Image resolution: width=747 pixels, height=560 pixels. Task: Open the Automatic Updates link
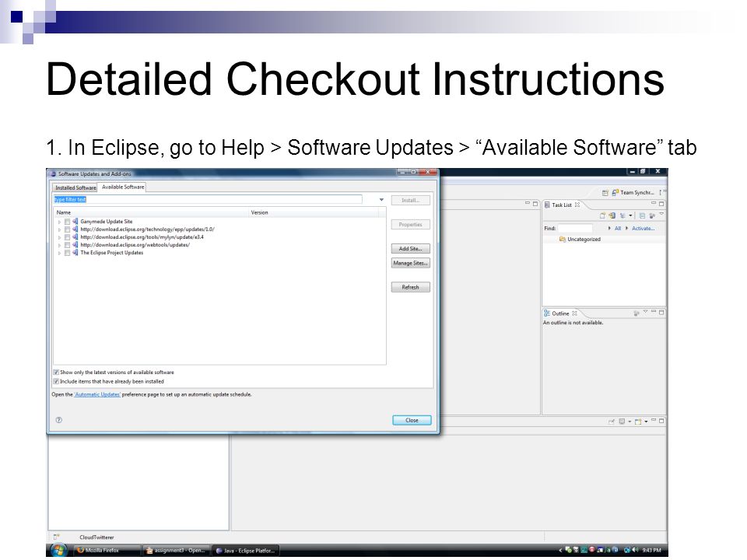97,395
